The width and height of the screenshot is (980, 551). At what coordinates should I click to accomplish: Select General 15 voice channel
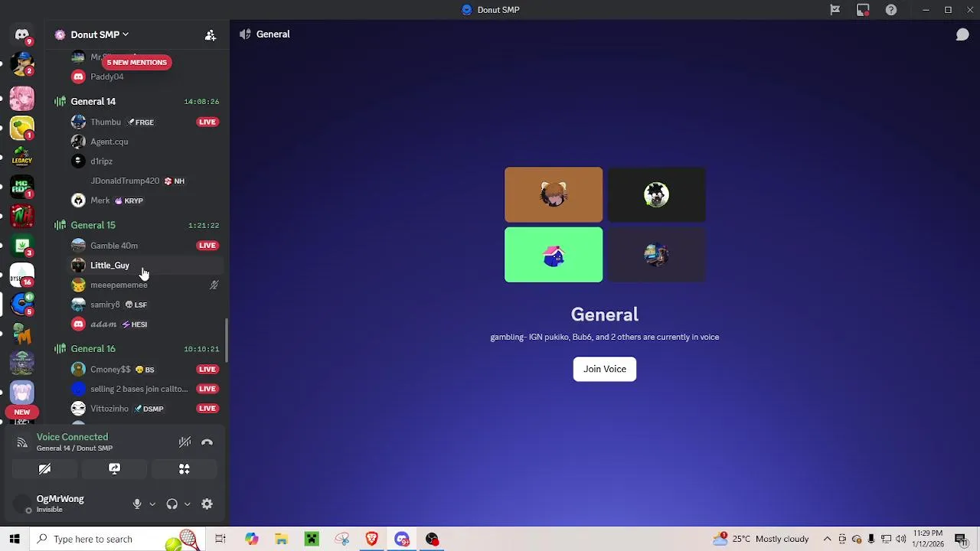coord(137,225)
